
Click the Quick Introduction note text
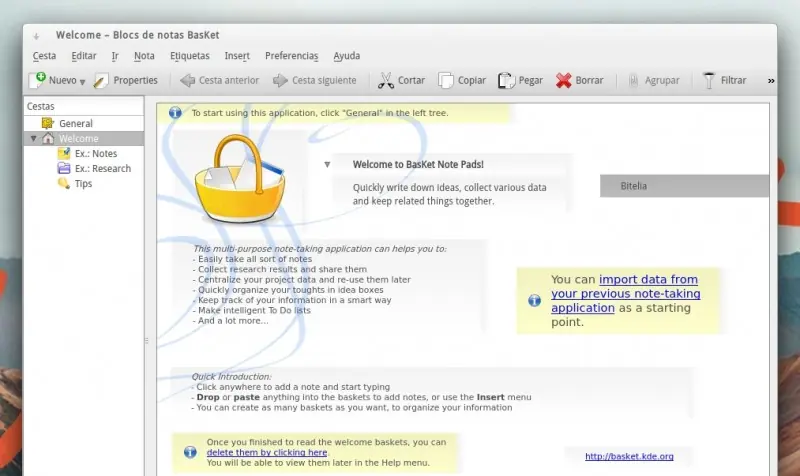361,392
